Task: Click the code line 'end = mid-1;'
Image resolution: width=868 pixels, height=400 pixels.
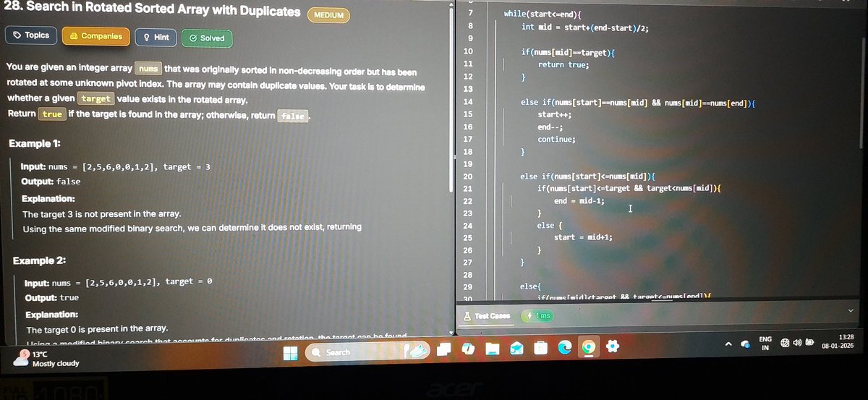Action: point(579,200)
